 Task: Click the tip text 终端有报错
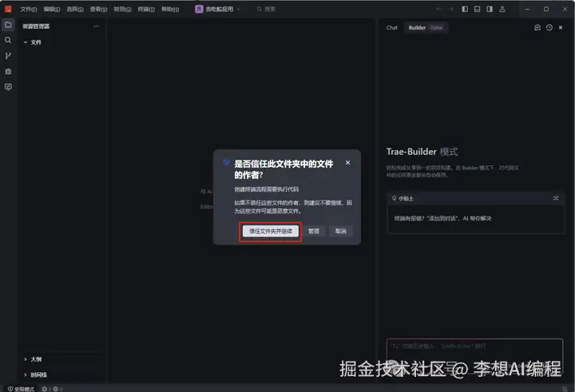442,218
